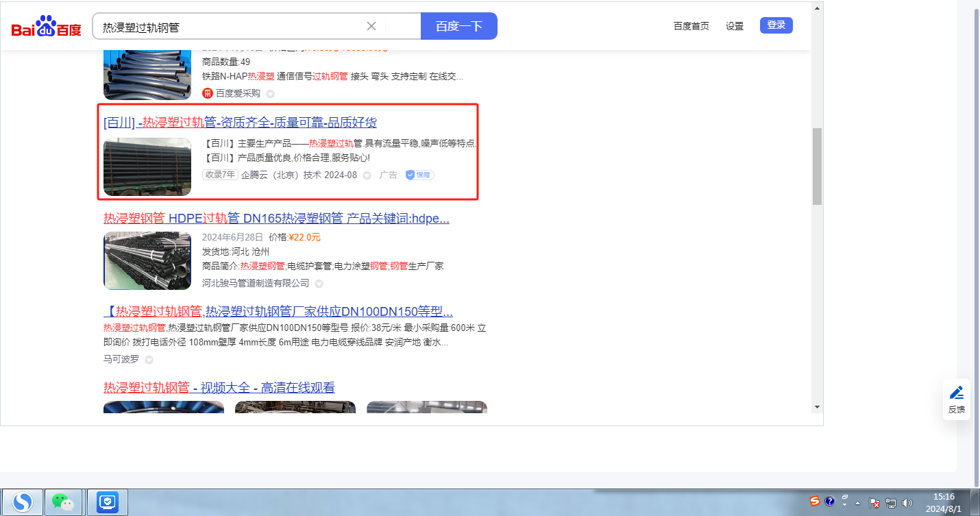Click the 2024年6月28日 date text
Image resolution: width=980 pixels, height=516 pixels.
coord(232,238)
